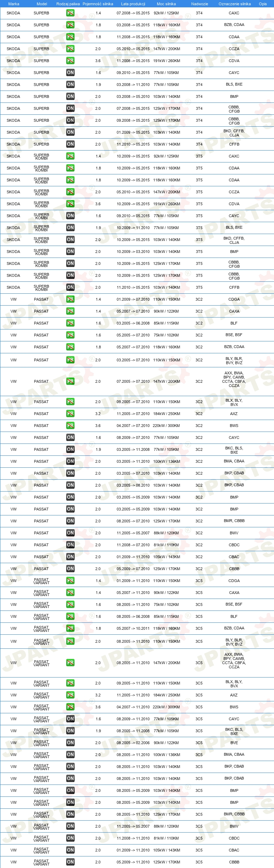Viewport: 274px width, 868px height.
Task: Click diesel ON icon in Passat BWV 3C2 row
Action: click(70, 533)
